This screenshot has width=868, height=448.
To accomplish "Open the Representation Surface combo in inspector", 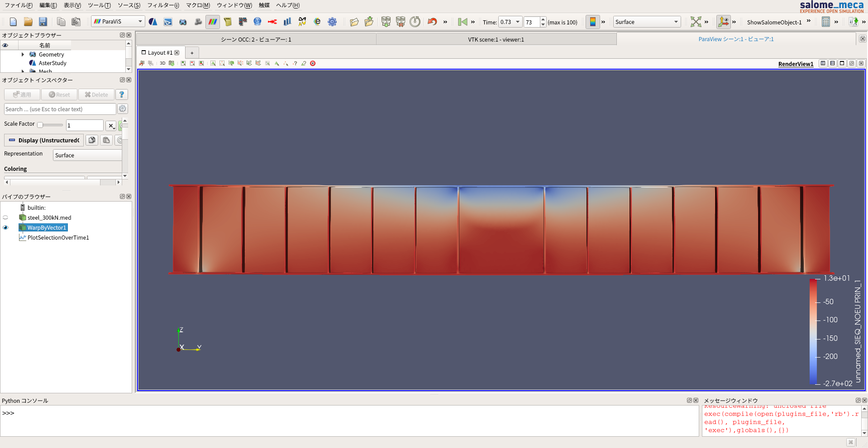I will click(88, 155).
